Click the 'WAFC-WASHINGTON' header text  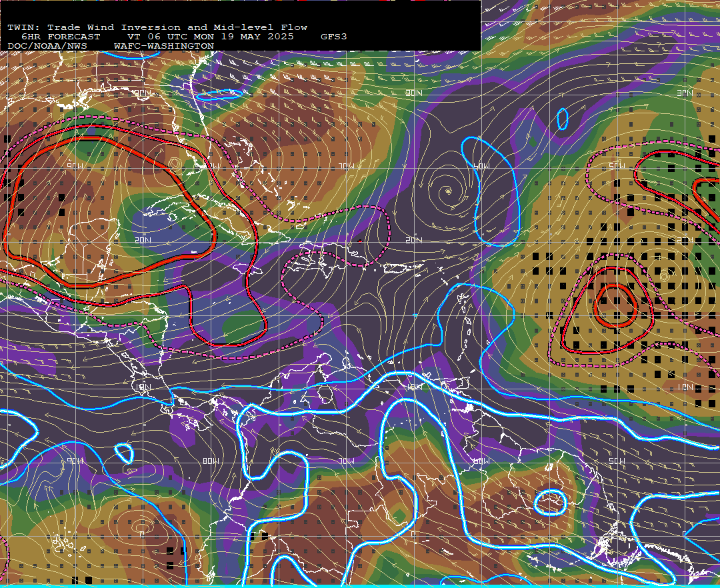click(x=164, y=46)
